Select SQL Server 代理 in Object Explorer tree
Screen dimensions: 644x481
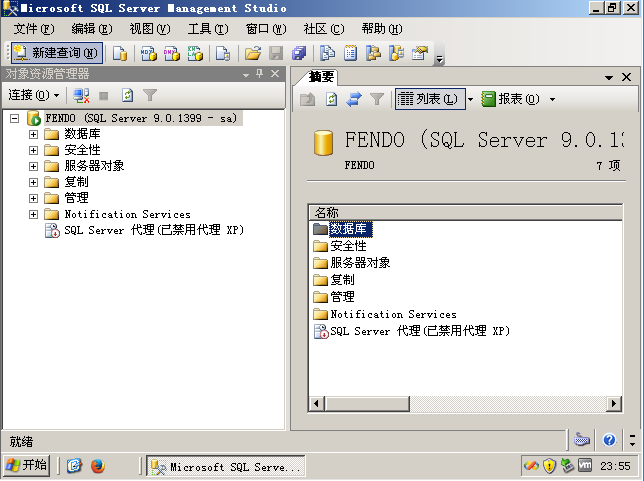point(154,230)
